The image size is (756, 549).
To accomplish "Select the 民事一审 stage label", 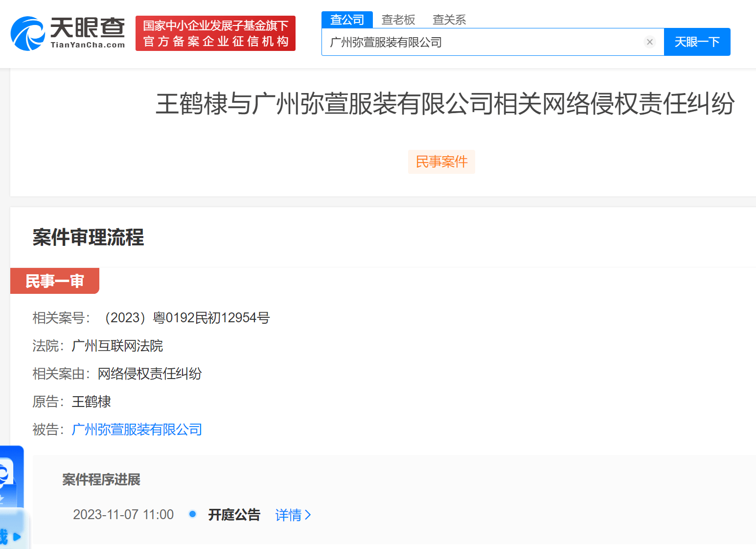I will click(55, 281).
